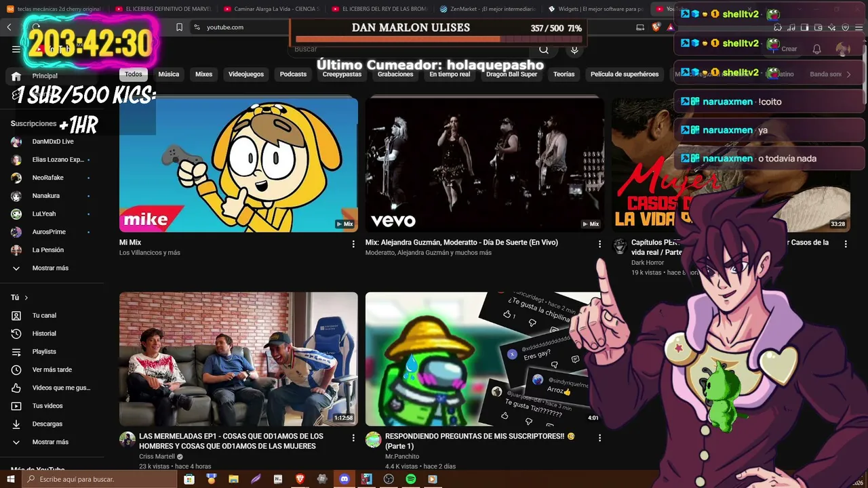Open options menu for Mi Mix
The width and height of the screenshot is (868, 488).
point(353,244)
